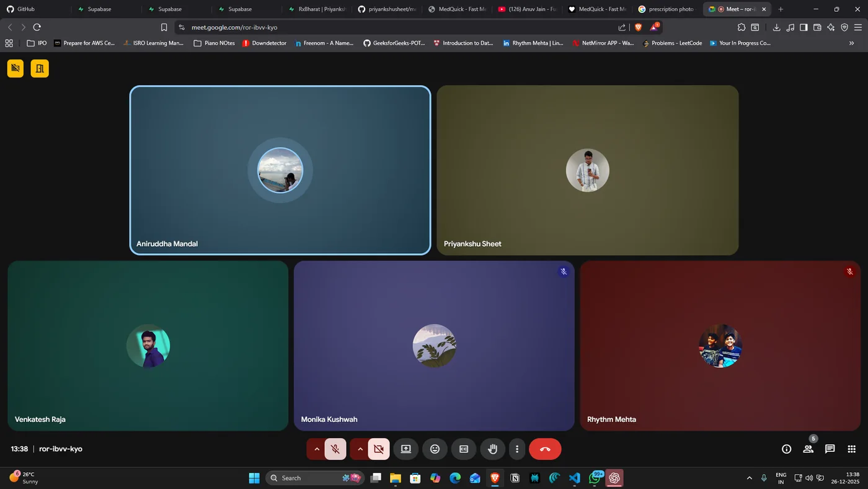Unmute microphone in Meet toolbar
This screenshot has width=868, height=489.
335,449
